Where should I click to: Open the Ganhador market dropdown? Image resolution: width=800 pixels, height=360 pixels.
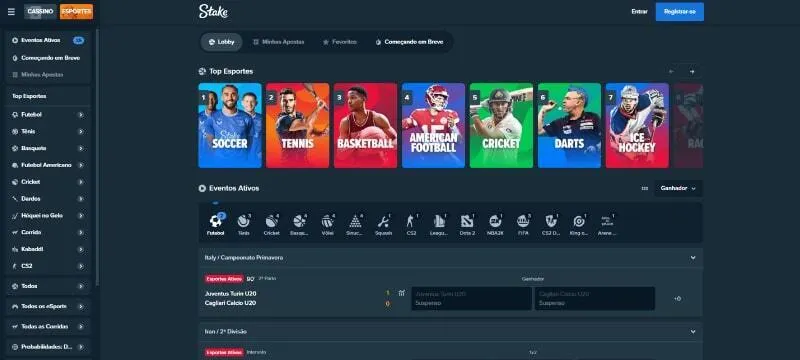[678, 188]
